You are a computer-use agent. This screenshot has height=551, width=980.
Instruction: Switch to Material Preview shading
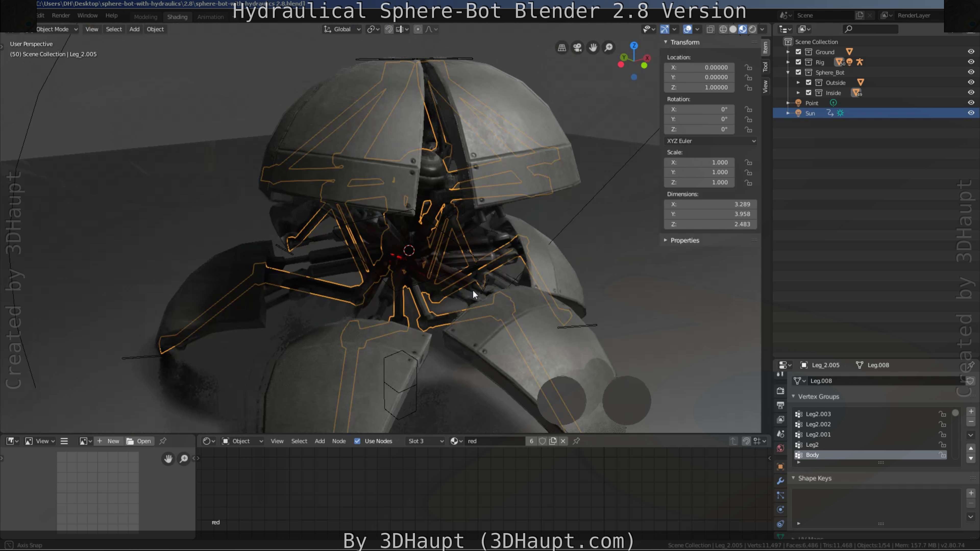(x=743, y=29)
